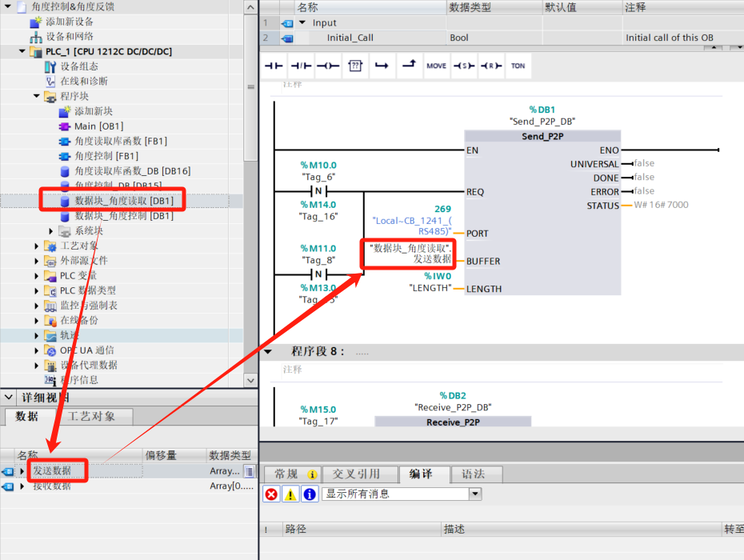Click the open branch icon

[382, 66]
